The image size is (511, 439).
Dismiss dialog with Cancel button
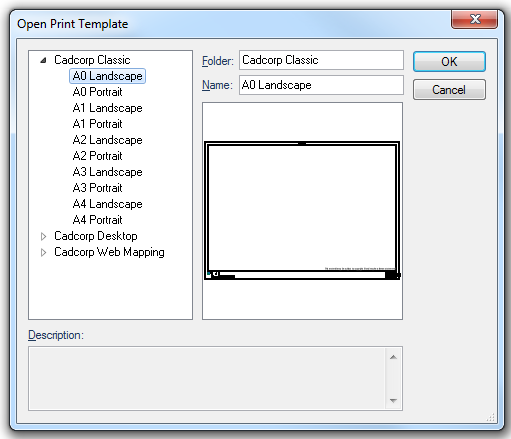pos(449,90)
